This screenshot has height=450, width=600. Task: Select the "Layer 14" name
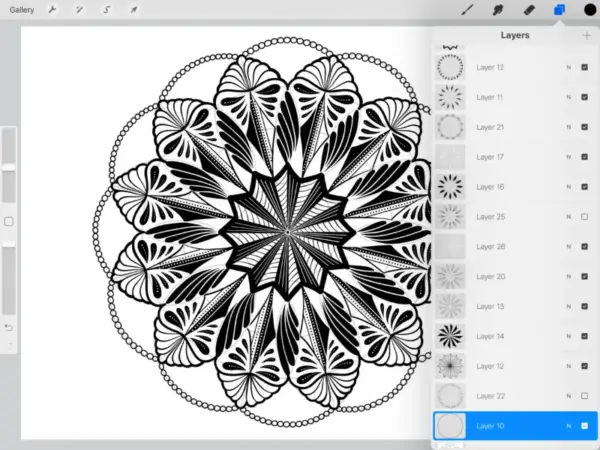pos(490,336)
